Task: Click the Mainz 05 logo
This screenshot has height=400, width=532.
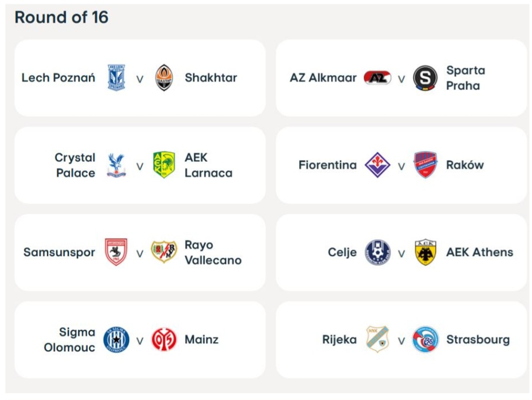Action: [164, 340]
